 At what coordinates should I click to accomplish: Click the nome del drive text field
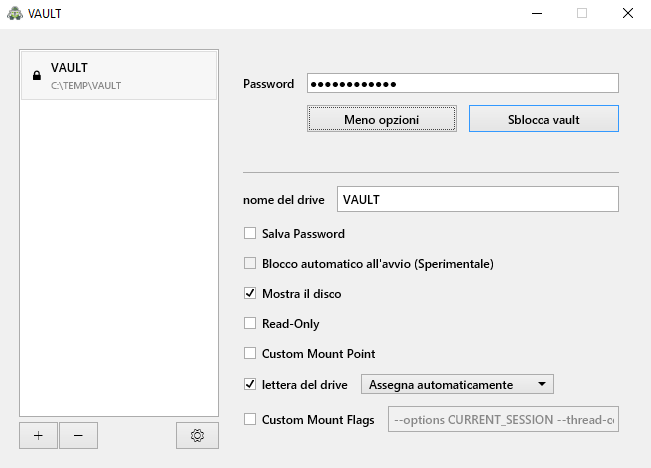(x=477, y=199)
